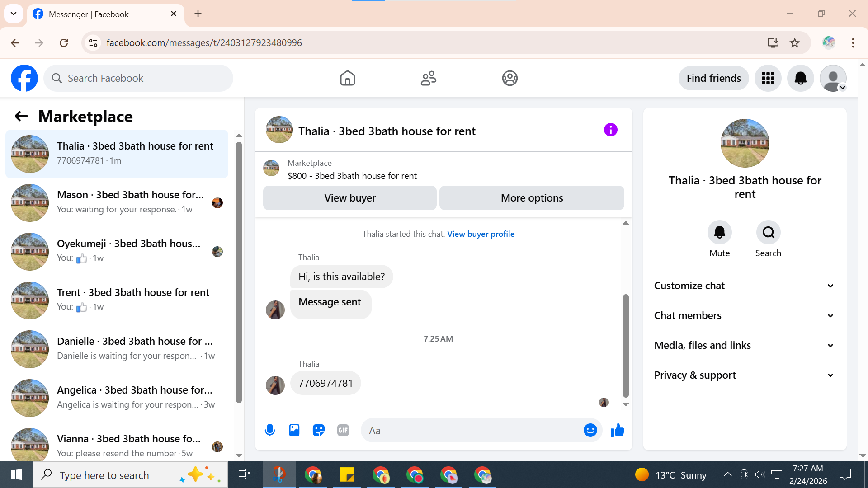868x488 pixels.
Task: Click the Aa message input field
Action: coord(470,431)
